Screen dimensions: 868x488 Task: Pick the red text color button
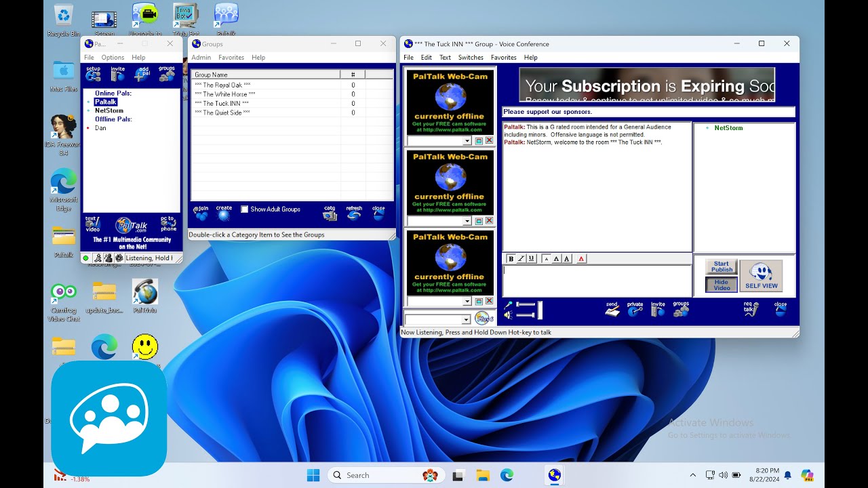(582, 259)
